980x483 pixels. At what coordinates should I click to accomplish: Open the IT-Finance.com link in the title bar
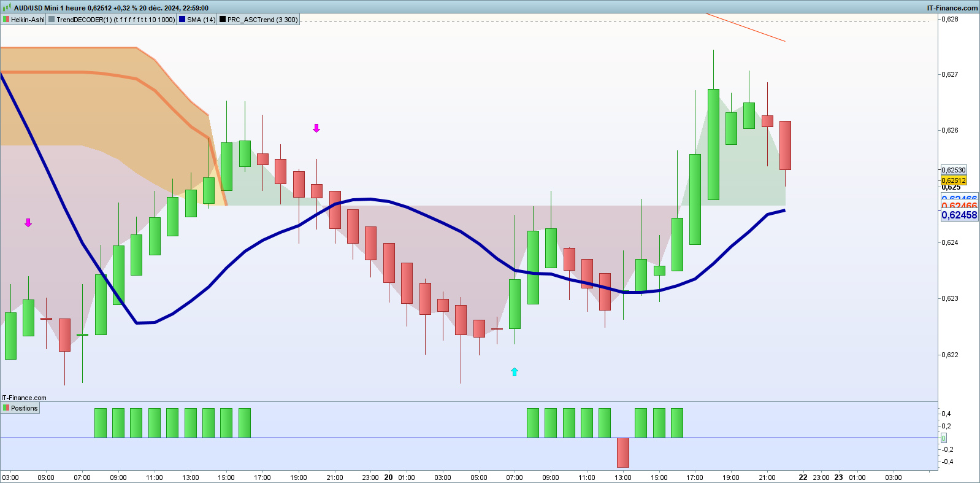(x=952, y=8)
